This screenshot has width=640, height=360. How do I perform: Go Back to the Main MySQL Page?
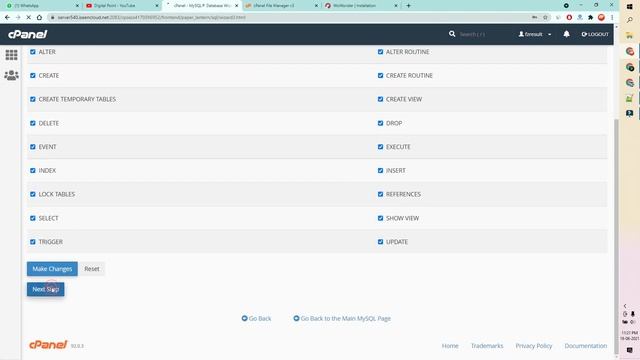(x=342, y=318)
